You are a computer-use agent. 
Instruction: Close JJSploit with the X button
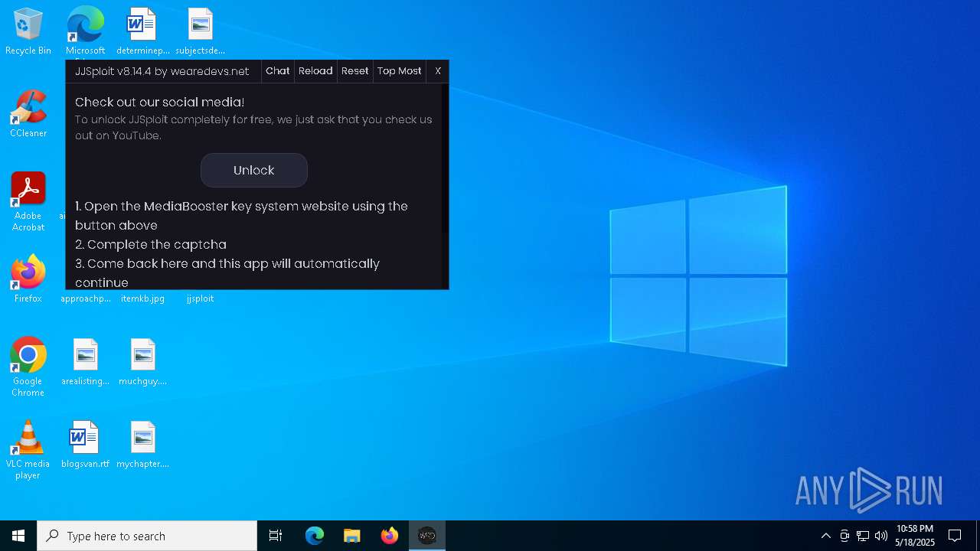[438, 71]
